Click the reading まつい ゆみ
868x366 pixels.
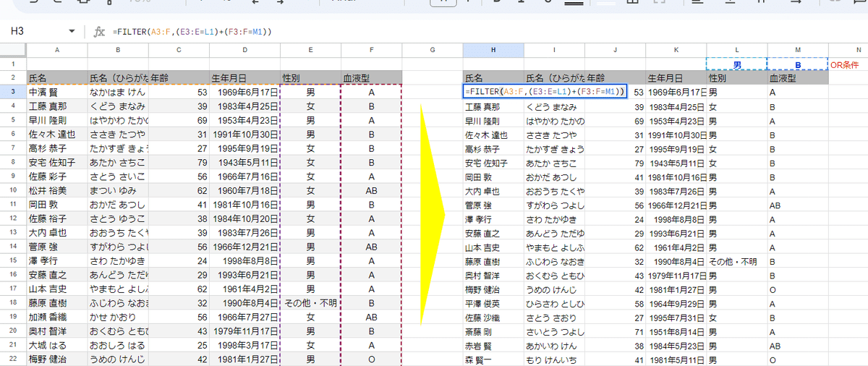point(112,190)
